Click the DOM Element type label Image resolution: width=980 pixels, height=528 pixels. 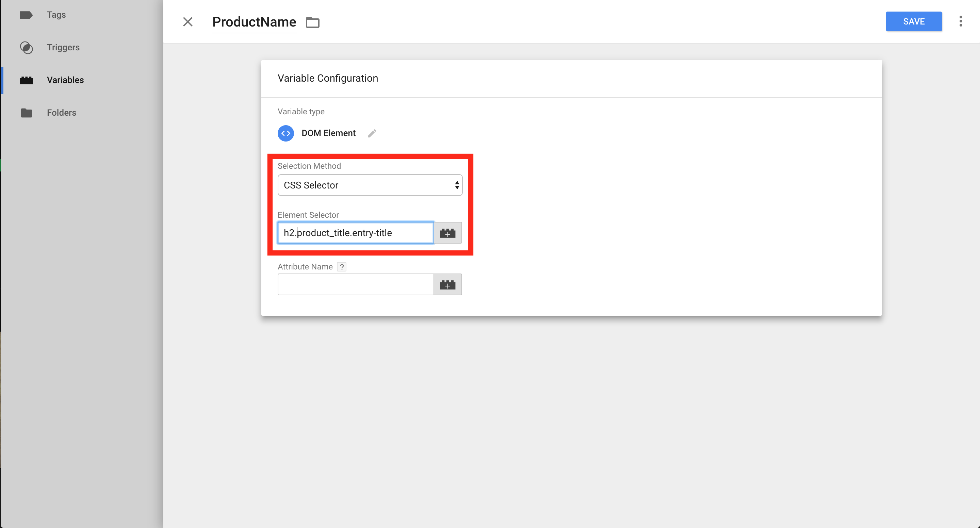328,133
